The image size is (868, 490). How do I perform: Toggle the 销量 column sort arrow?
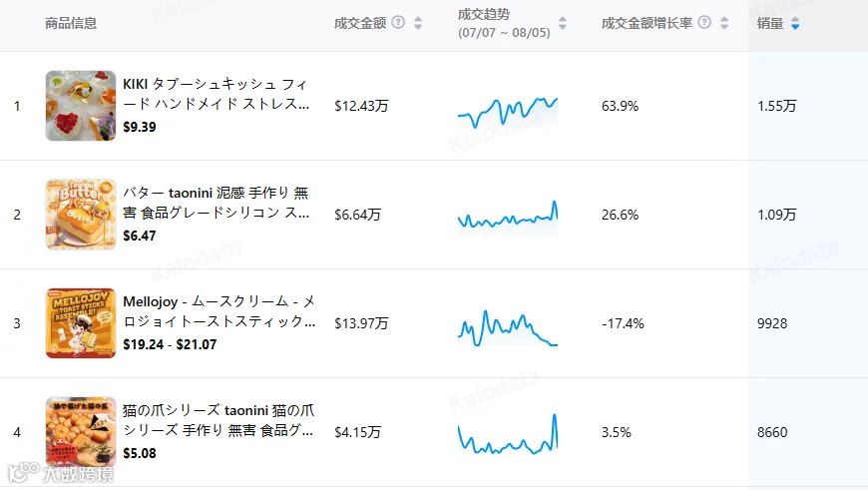[x=795, y=23]
